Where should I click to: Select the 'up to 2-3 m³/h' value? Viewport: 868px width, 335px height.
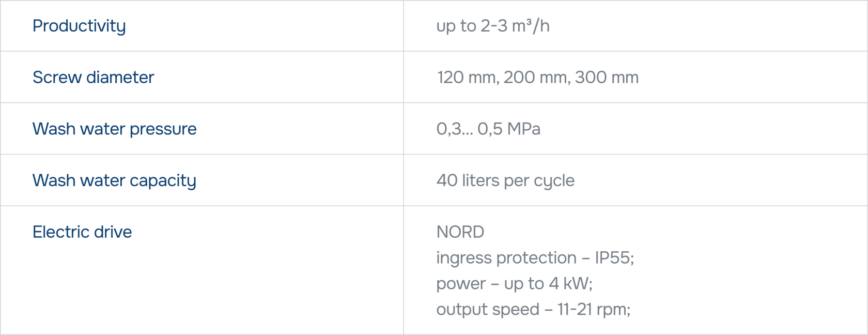493,26
